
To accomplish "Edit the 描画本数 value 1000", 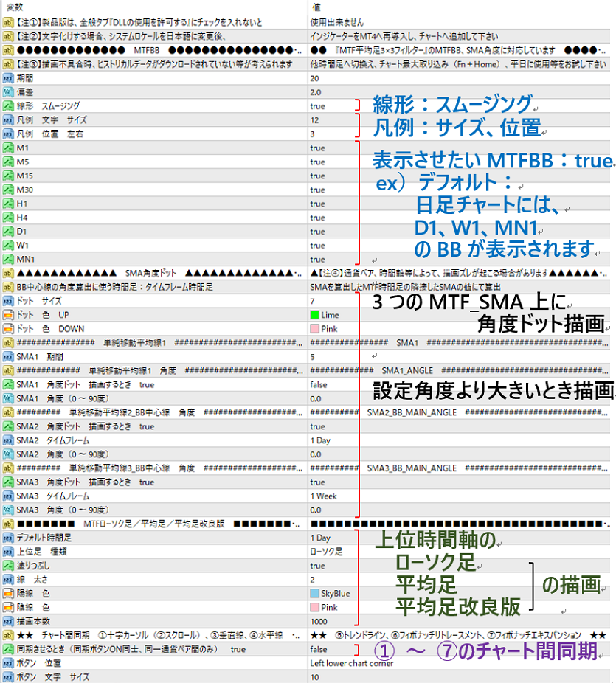I will (x=319, y=622).
